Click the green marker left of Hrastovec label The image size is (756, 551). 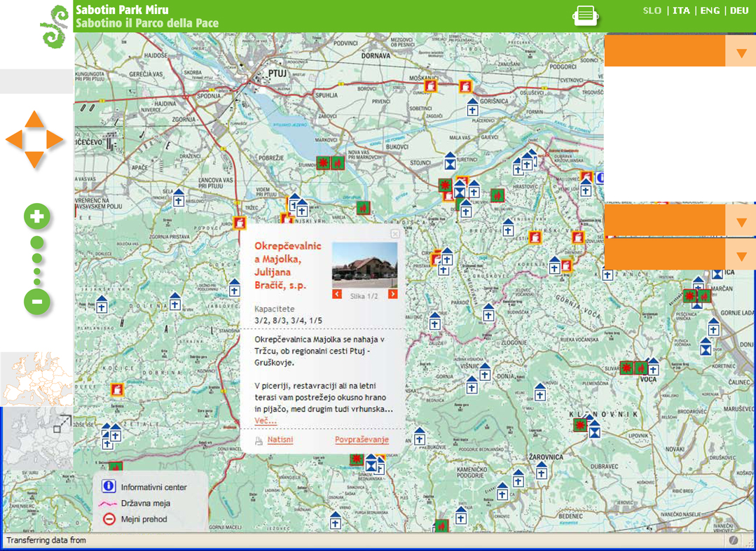497,195
